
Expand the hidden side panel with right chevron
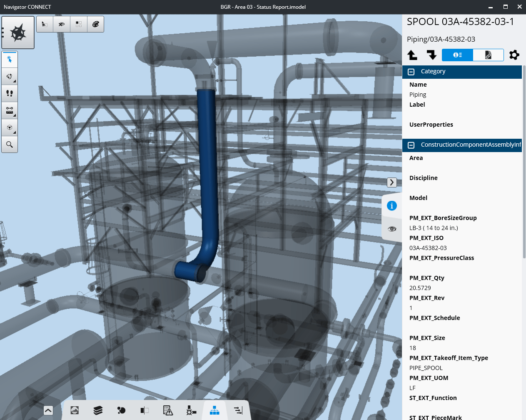pos(392,182)
